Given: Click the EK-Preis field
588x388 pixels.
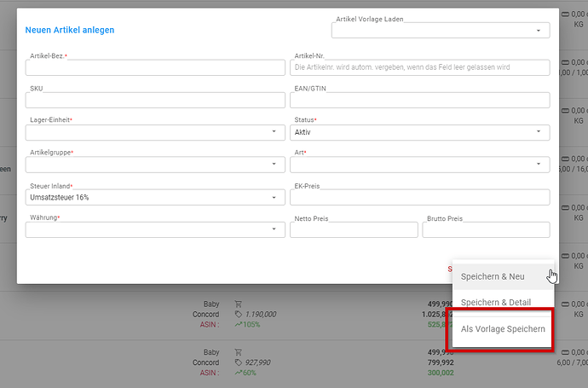Looking at the screenshot, I should (420, 197).
